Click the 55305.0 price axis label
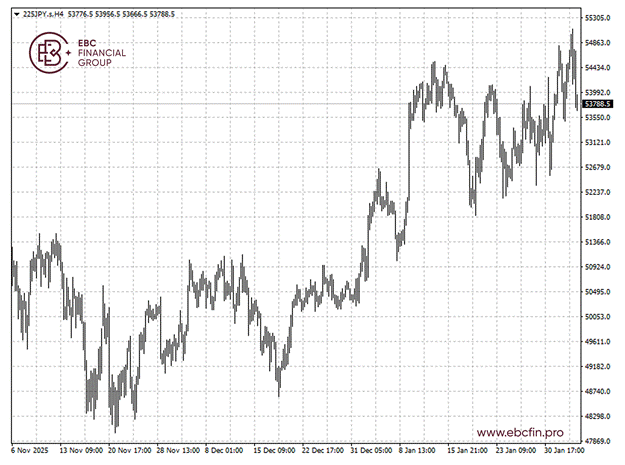 click(x=598, y=18)
